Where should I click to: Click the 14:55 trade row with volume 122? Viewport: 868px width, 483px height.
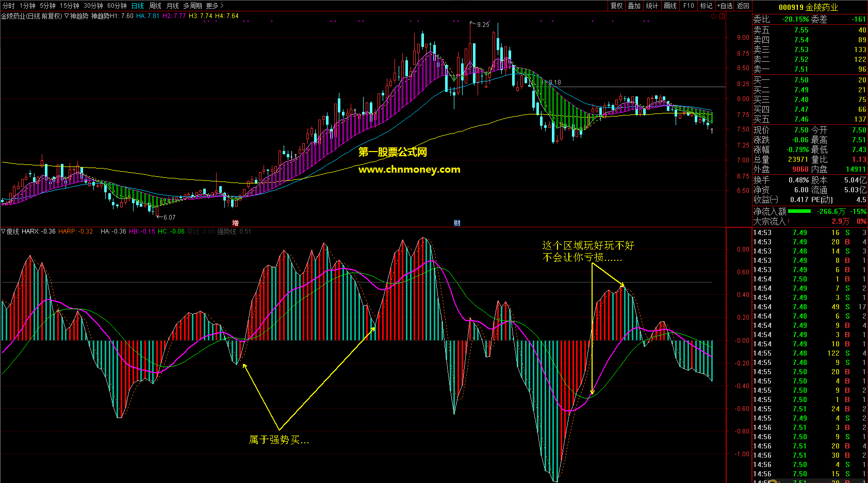pyautogui.click(x=809, y=354)
